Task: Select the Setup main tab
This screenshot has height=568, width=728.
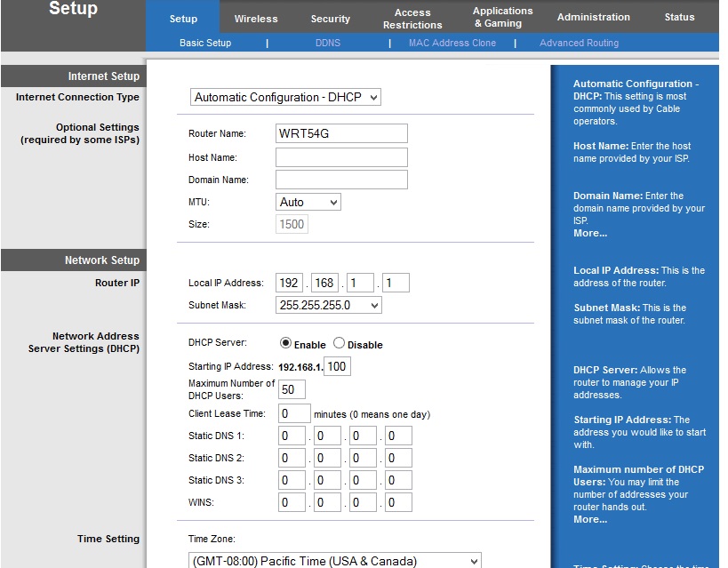Action: tap(183, 19)
